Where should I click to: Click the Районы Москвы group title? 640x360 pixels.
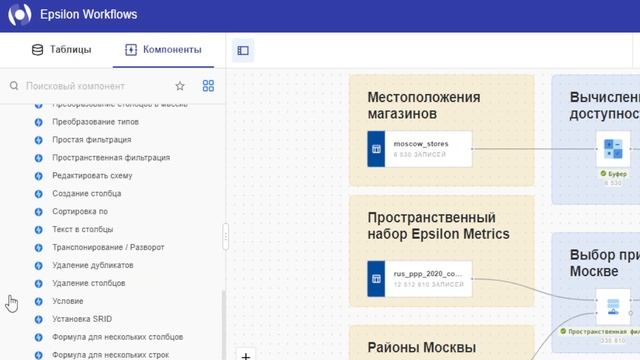pos(422,347)
